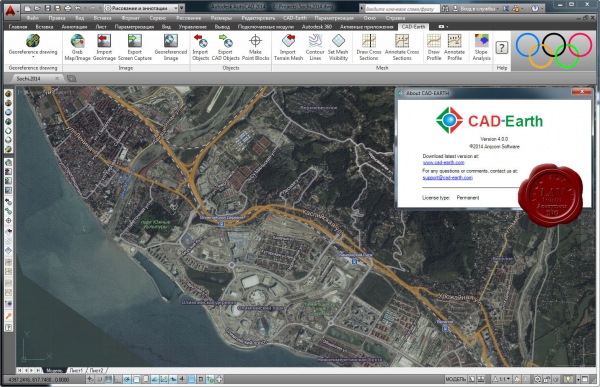Select the Grab Map/Image tool

point(77,47)
